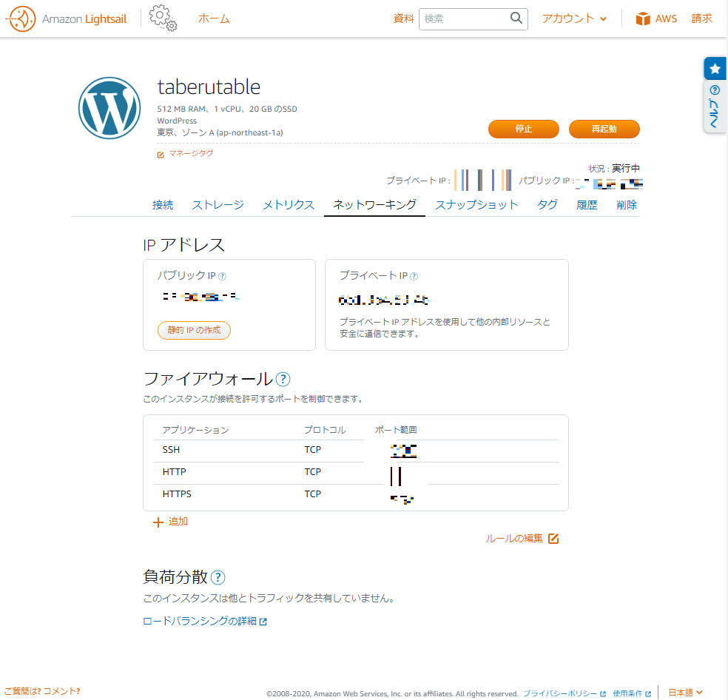
Task: Show help for パブリック IP
Action: point(223,277)
